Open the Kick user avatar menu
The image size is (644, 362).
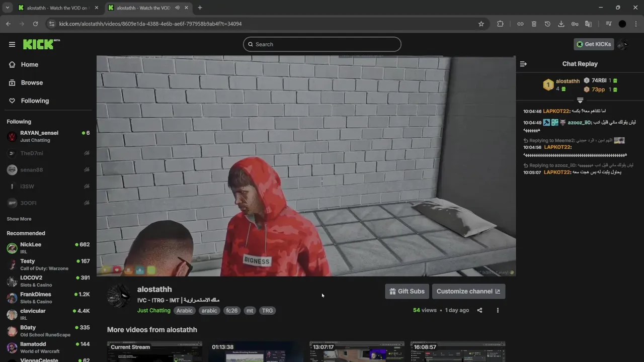(623, 44)
